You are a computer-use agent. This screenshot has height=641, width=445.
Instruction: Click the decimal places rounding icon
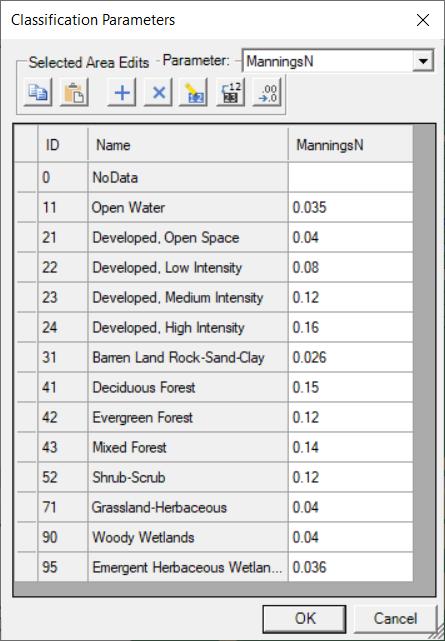tap(267, 92)
